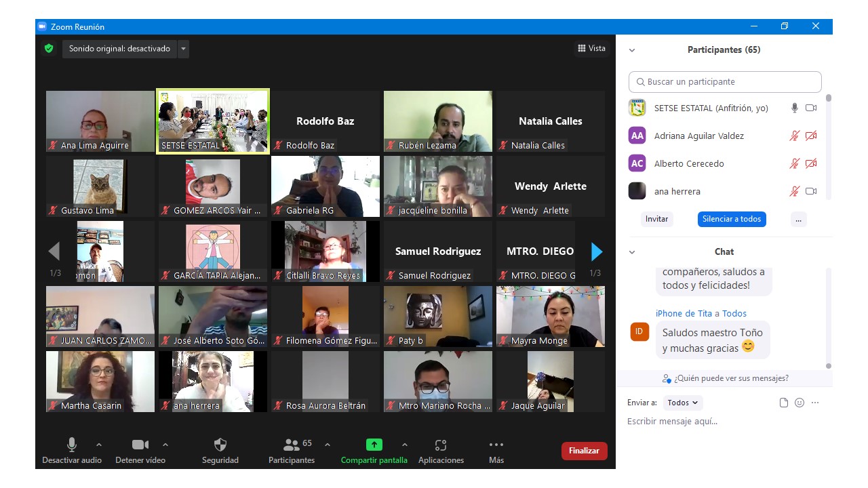The height and width of the screenshot is (488, 868).
Task: Click the participants list scrollbar
Action: (x=828, y=146)
